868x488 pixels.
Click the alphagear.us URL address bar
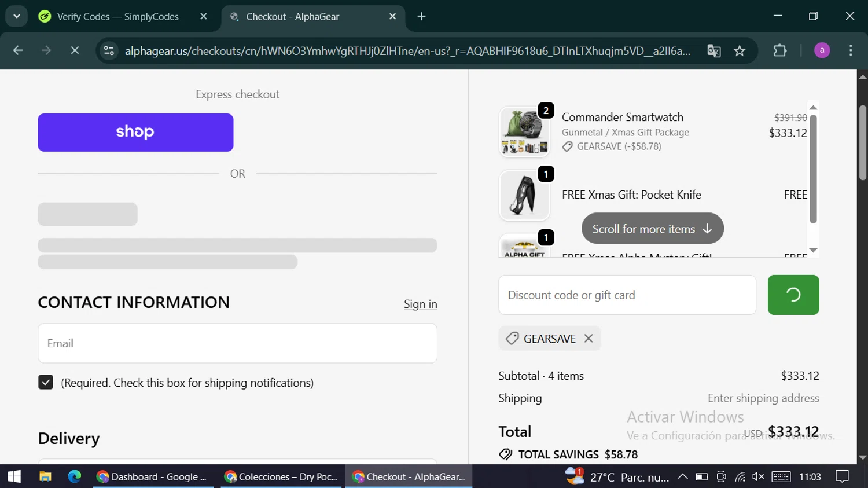click(407, 51)
